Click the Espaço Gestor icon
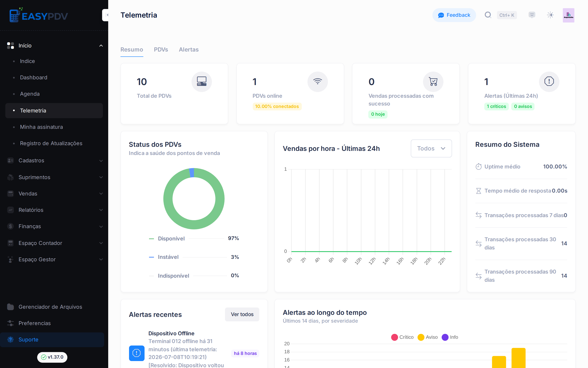The width and height of the screenshot is (588, 368). click(x=10, y=259)
